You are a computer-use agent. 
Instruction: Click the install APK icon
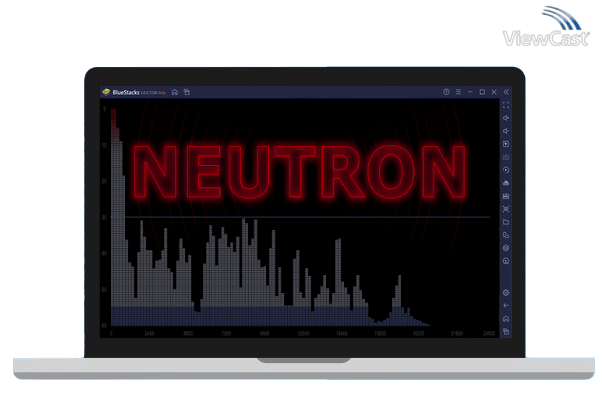(x=506, y=183)
